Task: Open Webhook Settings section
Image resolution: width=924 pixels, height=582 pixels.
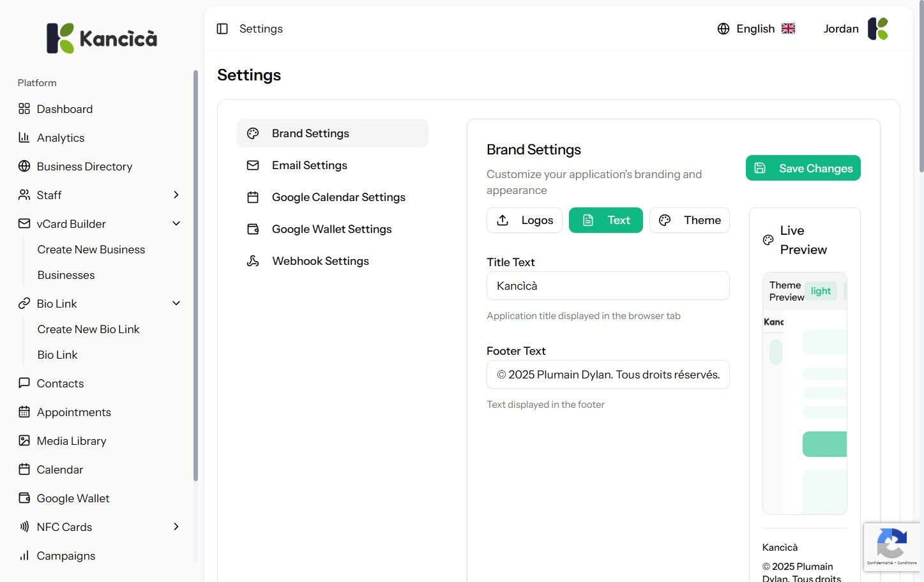Action: pos(320,261)
